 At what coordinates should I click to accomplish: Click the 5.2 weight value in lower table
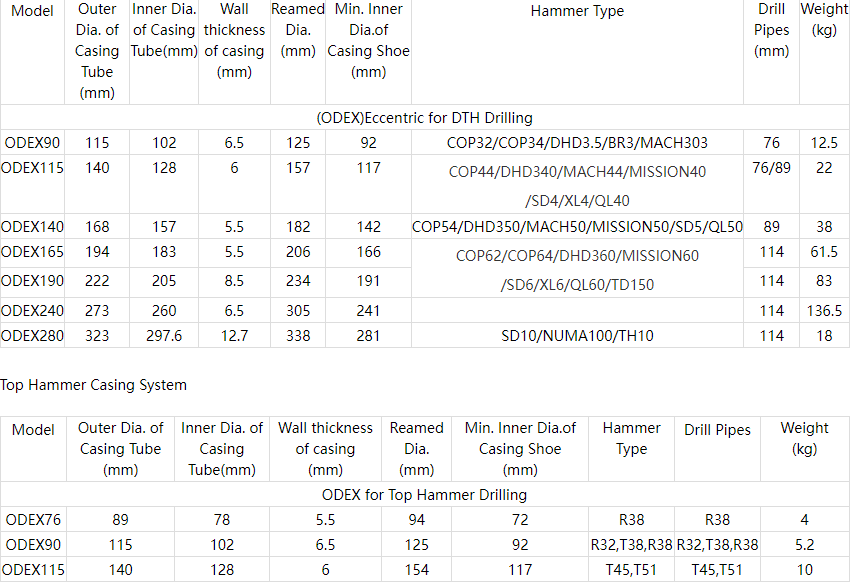click(x=804, y=545)
